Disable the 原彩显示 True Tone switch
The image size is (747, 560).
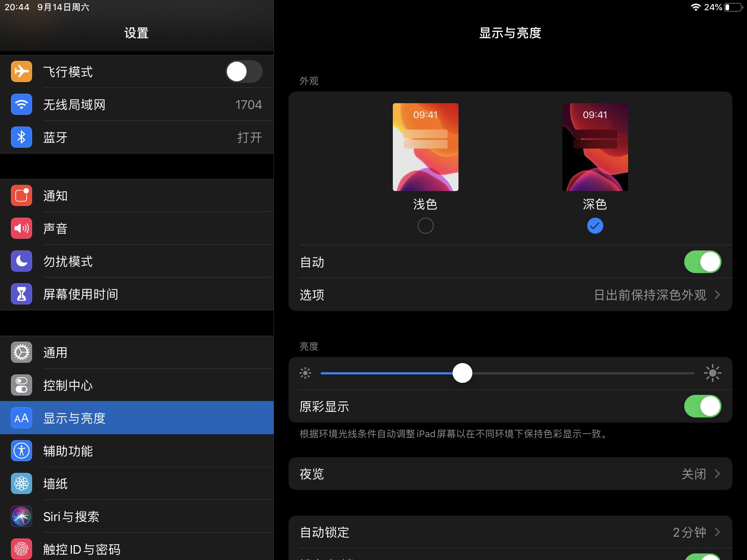point(703,406)
